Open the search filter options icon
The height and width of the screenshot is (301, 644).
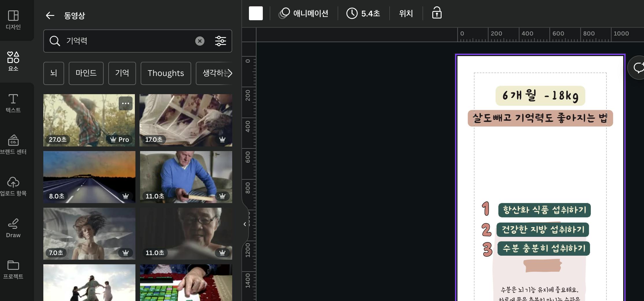(220, 41)
